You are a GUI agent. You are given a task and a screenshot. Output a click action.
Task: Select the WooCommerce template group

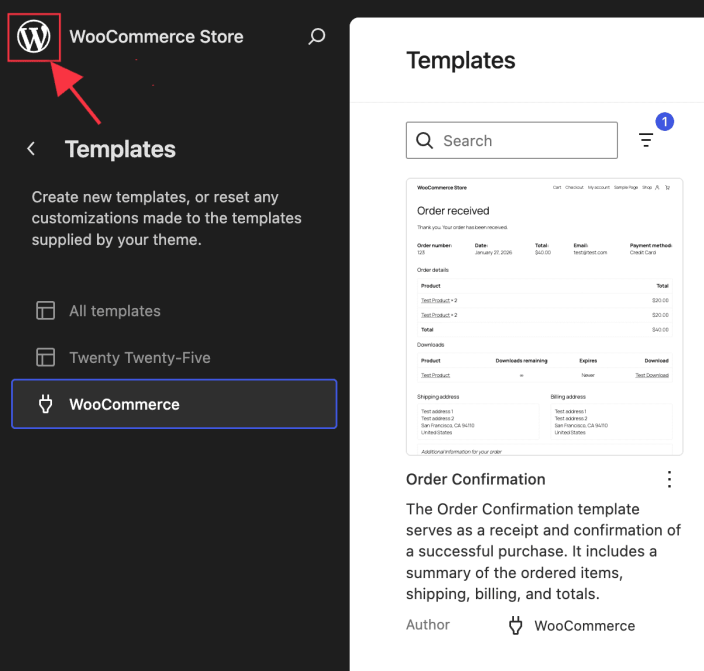pyautogui.click(x=174, y=404)
